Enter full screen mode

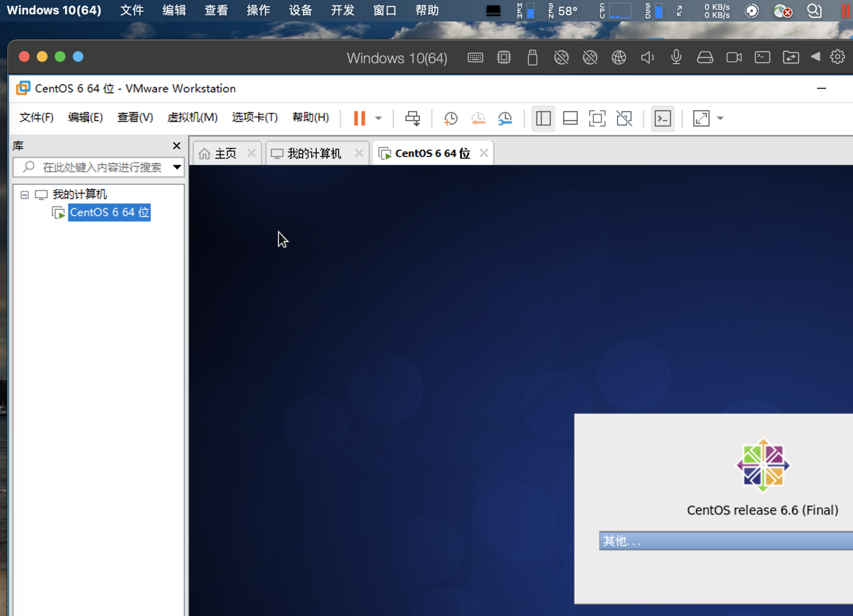(597, 118)
